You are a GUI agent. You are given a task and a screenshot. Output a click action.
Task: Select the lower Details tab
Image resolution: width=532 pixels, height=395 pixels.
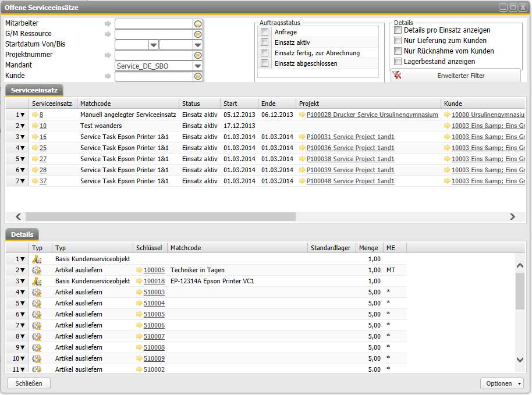22,234
